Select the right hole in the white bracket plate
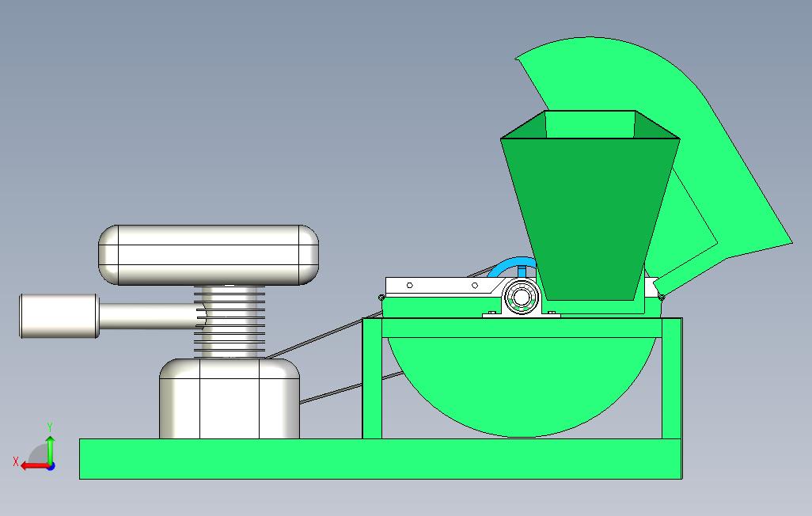Viewport: 812px width, 516px height. click(x=474, y=286)
